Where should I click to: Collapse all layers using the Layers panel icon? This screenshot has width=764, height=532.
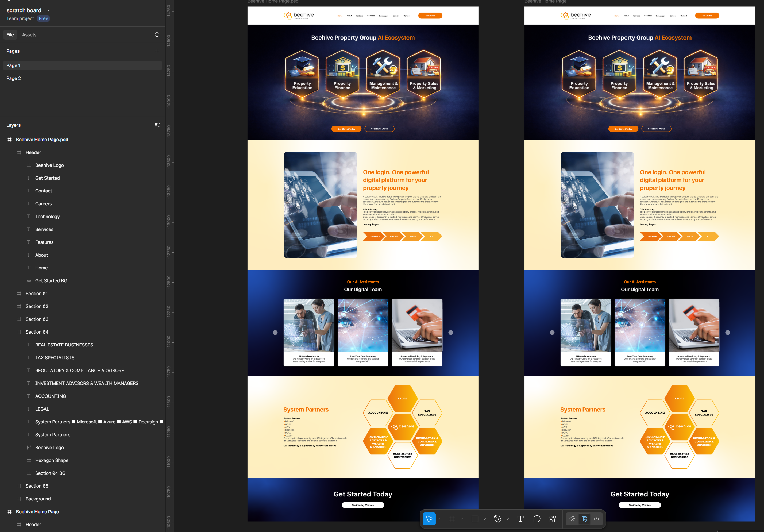point(157,125)
